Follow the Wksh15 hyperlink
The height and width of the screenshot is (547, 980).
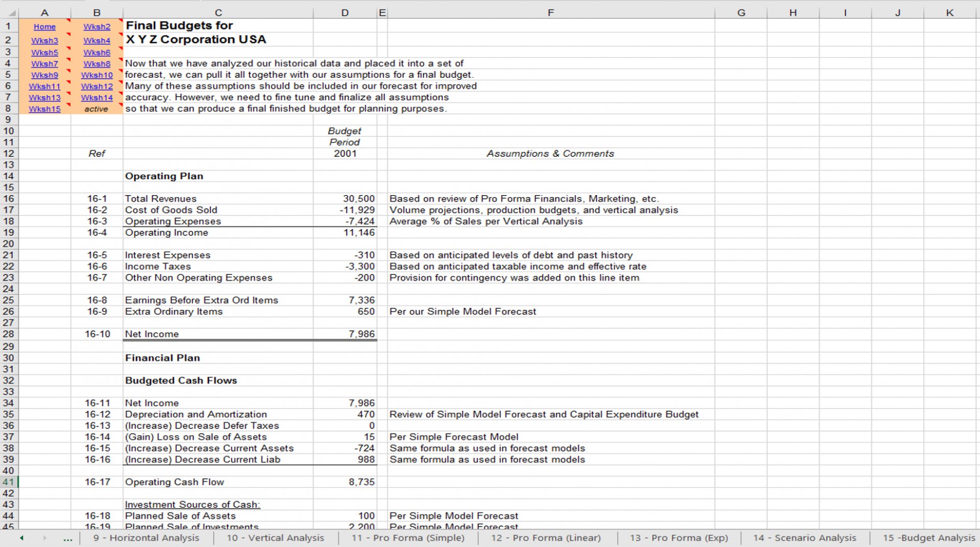point(44,109)
